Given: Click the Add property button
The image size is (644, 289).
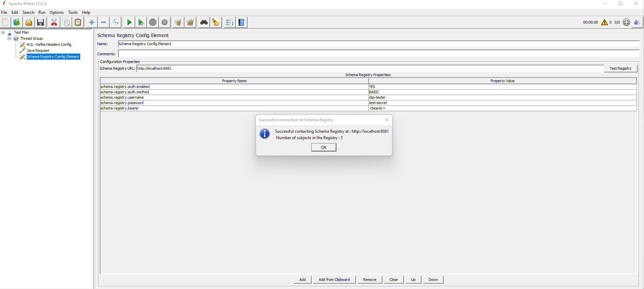Looking at the screenshot, I should (x=302, y=280).
